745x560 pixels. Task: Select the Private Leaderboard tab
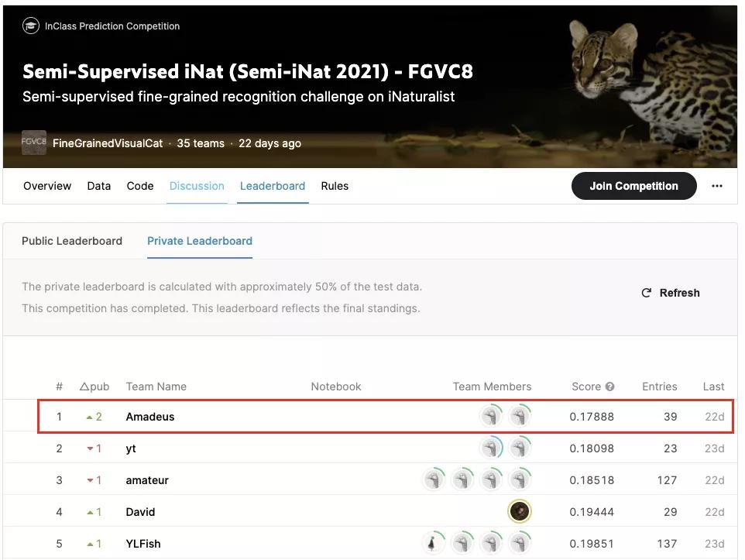[200, 241]
